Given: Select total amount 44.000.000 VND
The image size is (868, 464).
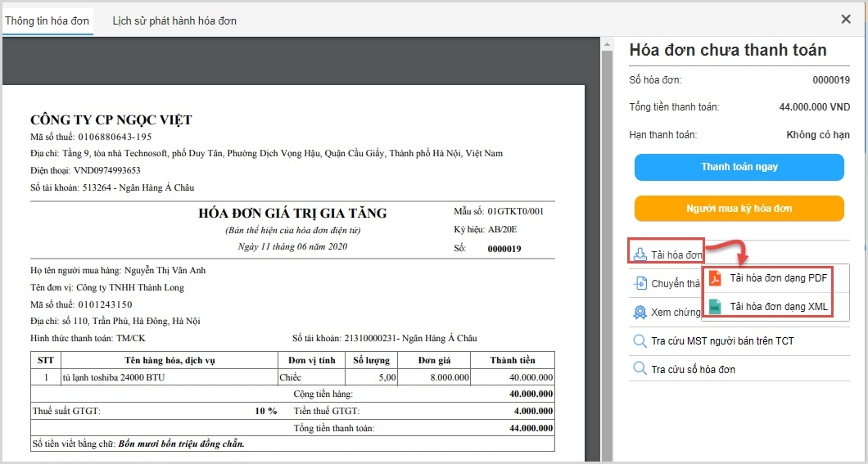Looking at the screenshot, I should coord(814,107).
